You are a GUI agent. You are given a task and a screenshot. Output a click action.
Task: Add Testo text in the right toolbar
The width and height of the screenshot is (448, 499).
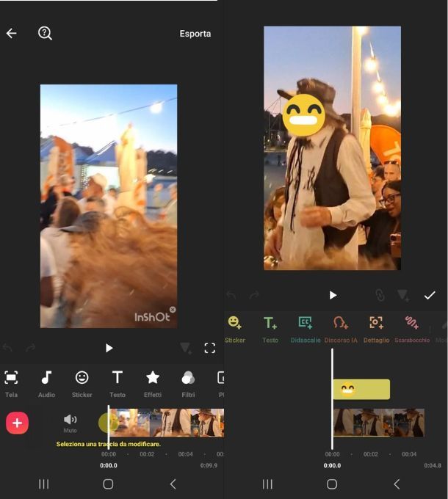point(270,329)
